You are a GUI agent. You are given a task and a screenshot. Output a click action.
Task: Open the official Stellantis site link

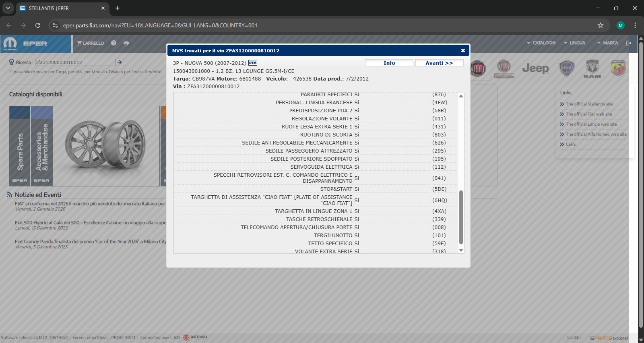tap(589, 104)
